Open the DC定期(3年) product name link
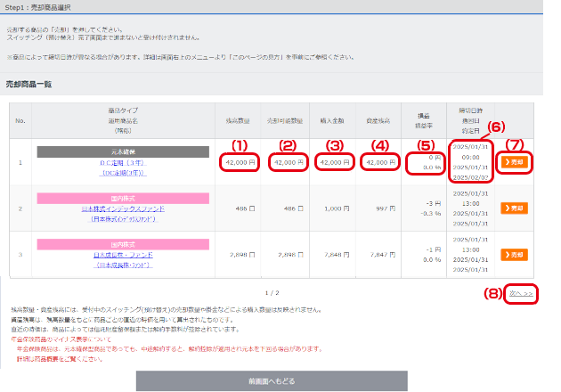 point(123,163)
